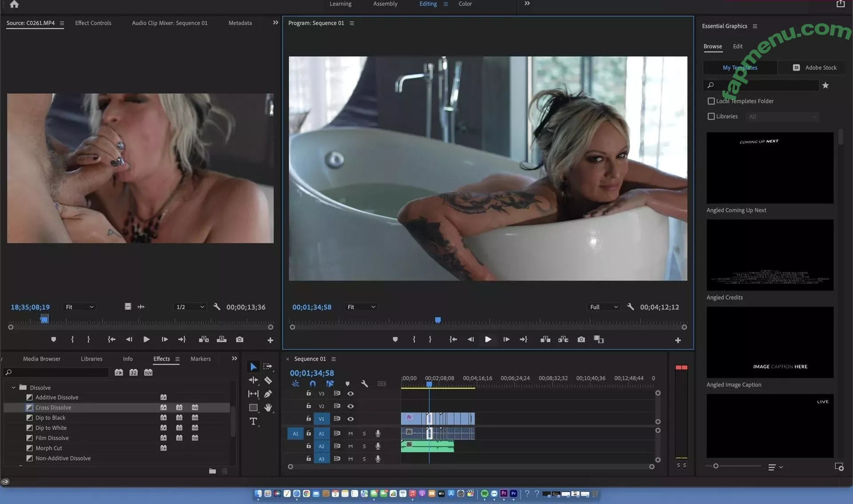
Task: Open Program monitor wrench settings
Action: pyautogui.click(x=630, y=307)
